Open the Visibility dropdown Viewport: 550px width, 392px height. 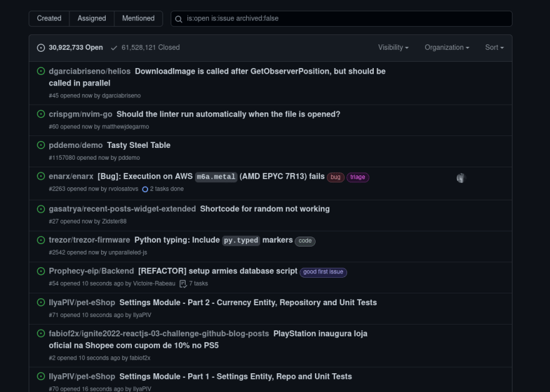click(x=393, y=47)
